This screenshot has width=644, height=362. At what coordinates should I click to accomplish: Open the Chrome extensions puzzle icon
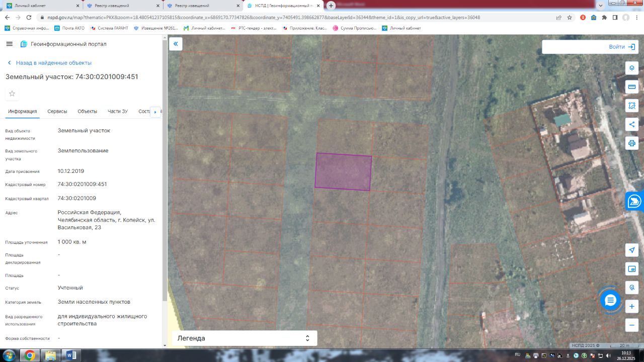click(x=604, y=17)
